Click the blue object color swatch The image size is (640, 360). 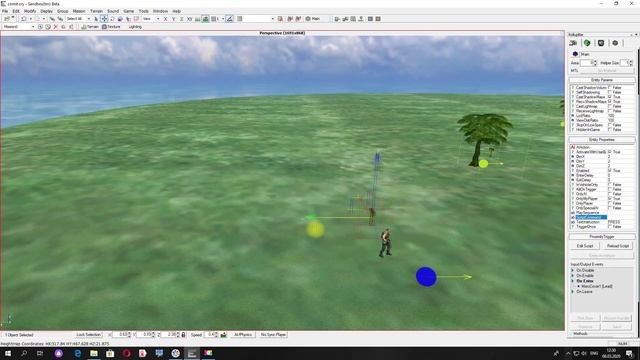pyautogui.click(x=575, y=54)
